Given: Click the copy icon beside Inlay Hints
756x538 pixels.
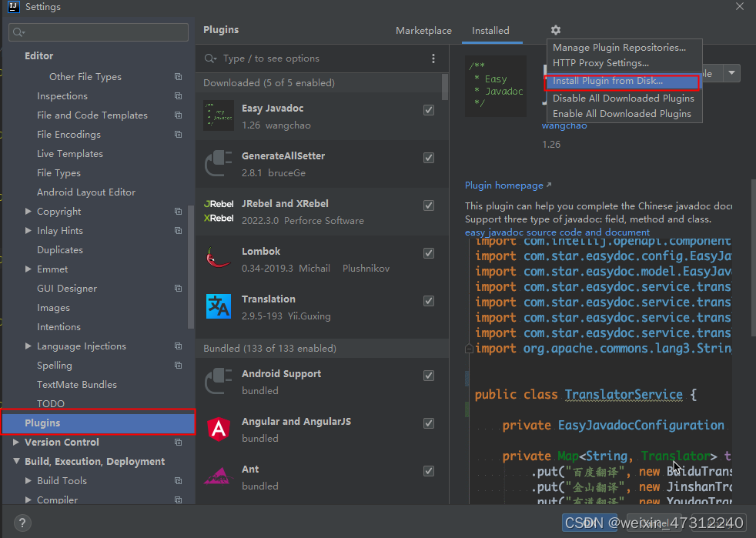Looking at the screenshot, I should (179, 230).
